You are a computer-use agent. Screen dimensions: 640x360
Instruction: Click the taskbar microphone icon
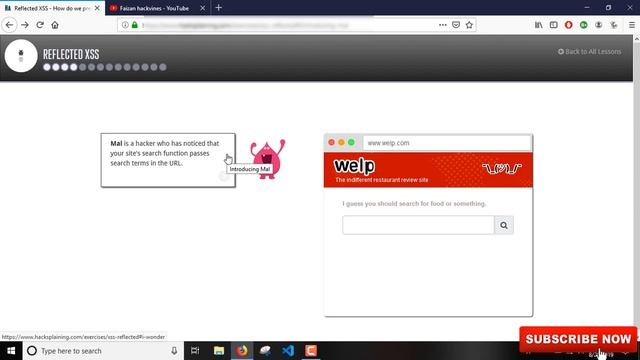coord(174,351)
